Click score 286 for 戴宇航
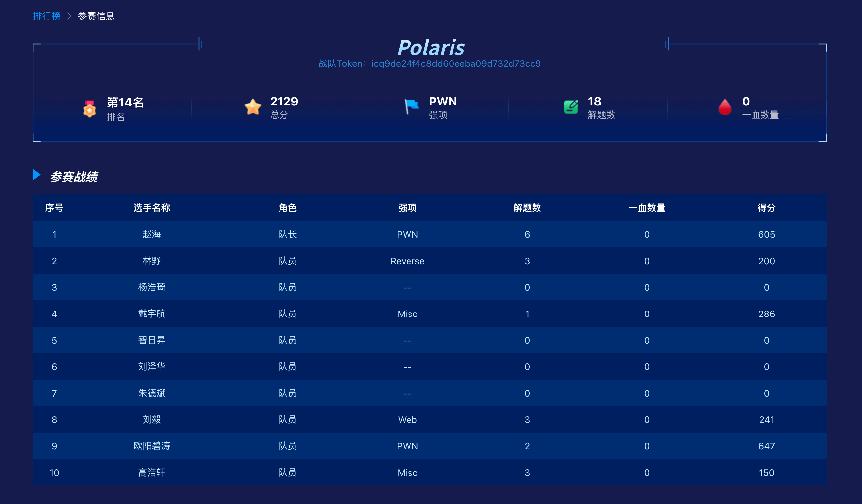The height and width of the screenshot is (504, 862). click(x=766, y=314)
